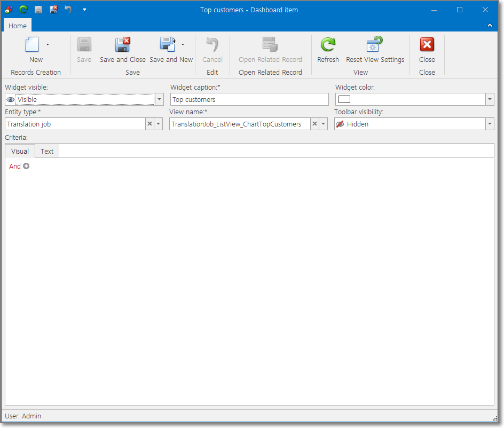Image resolution: width=504 pixels, height=428 pixels.
Task: Click the Visible eye icon
Action: 11,100
